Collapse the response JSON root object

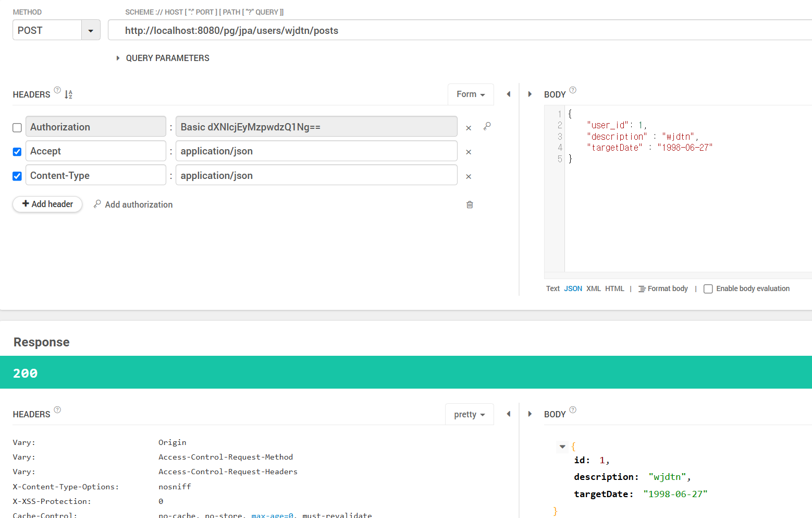click(562, 447)
